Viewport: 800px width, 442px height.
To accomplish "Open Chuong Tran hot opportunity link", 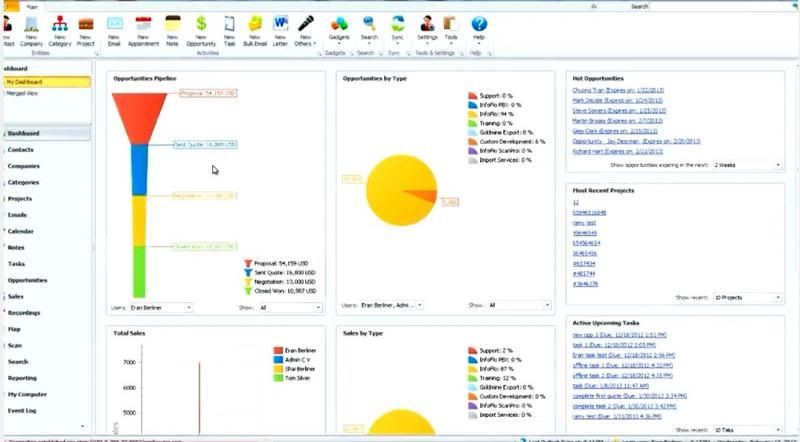I will 618,90.
